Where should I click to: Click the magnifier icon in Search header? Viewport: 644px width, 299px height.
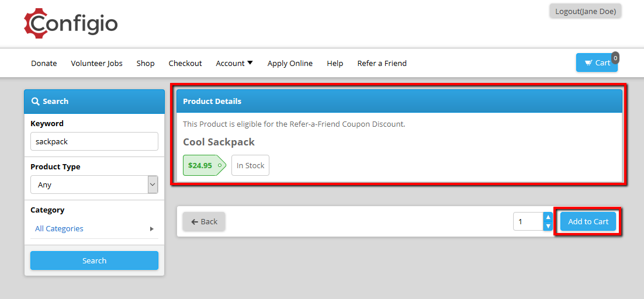[x=35, y=101]
